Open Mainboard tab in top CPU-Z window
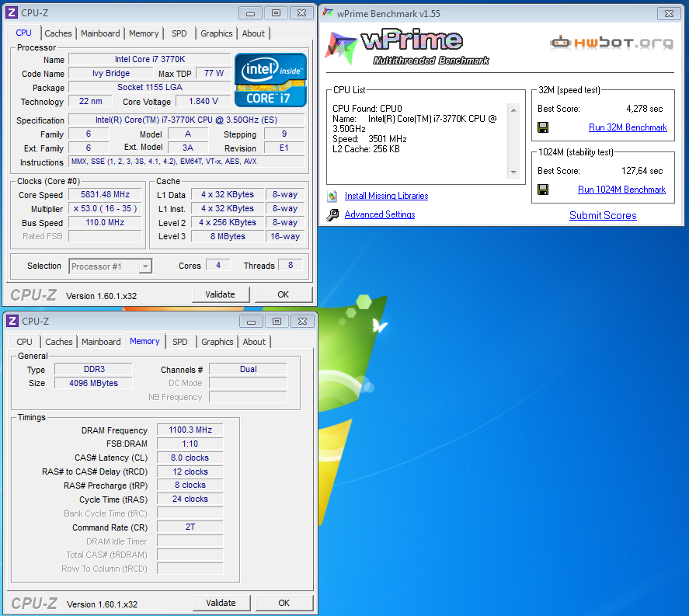The width and height of the screenshot is (689, 616). click(100, 33)
